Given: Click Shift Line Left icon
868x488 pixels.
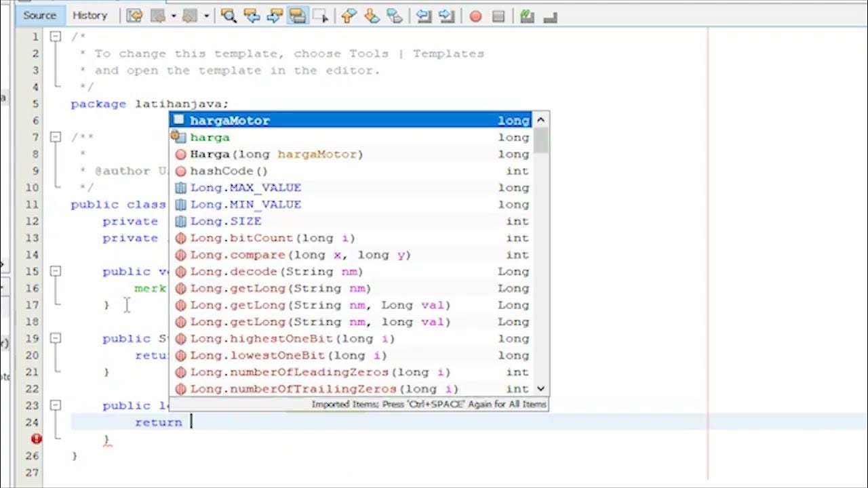Looking at the screenshot, I should [424, 16].
